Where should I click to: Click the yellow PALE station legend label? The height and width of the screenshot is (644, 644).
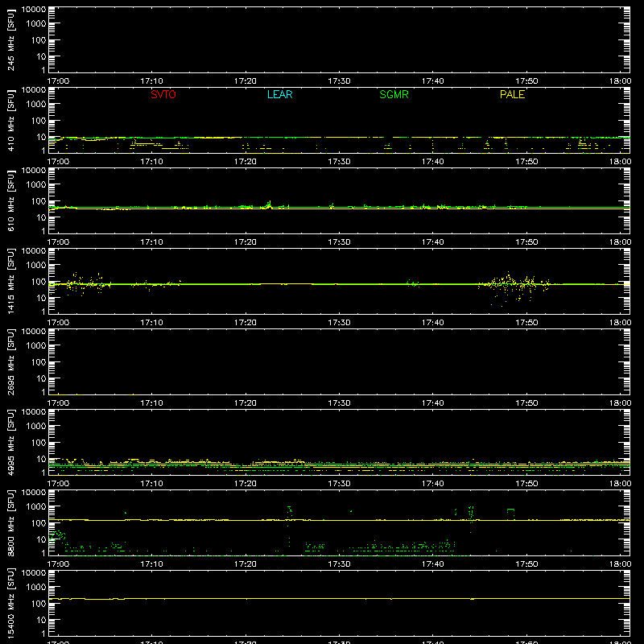click(512, 94)
